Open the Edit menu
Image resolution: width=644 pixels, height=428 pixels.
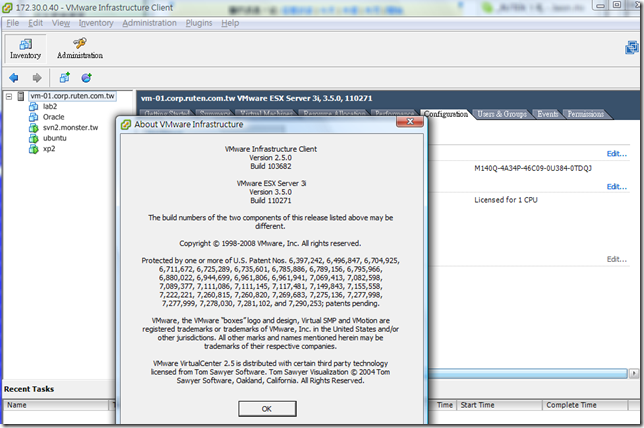pos(35,23)
